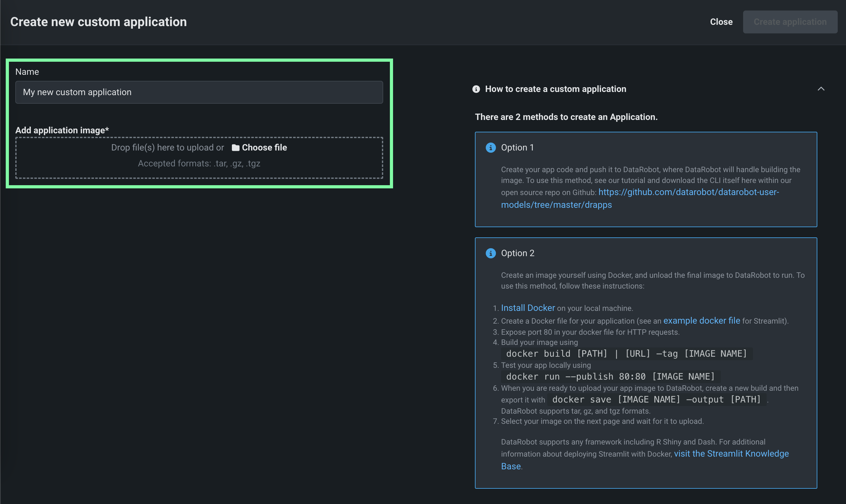
Task: Click the blue info icon for Option 1
Action: pos(491,147)
